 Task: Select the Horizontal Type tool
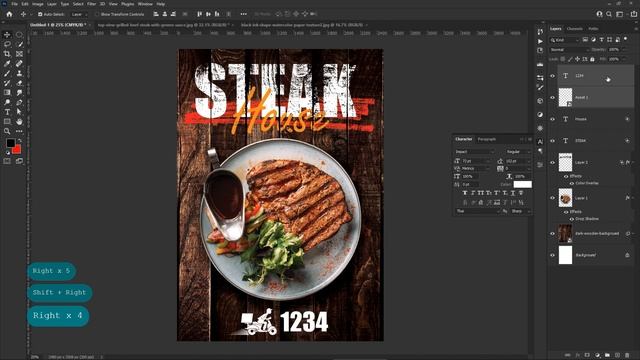7,112
